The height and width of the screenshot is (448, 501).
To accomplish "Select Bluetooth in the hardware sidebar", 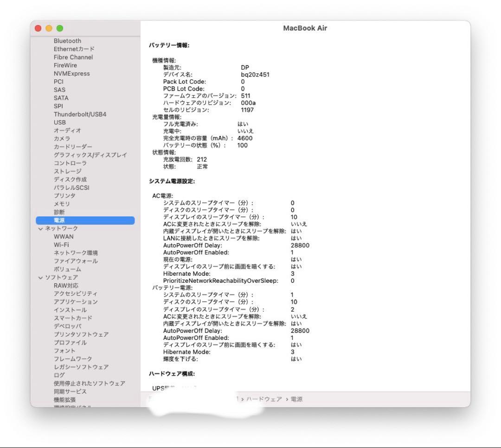I will coord(68,40).
